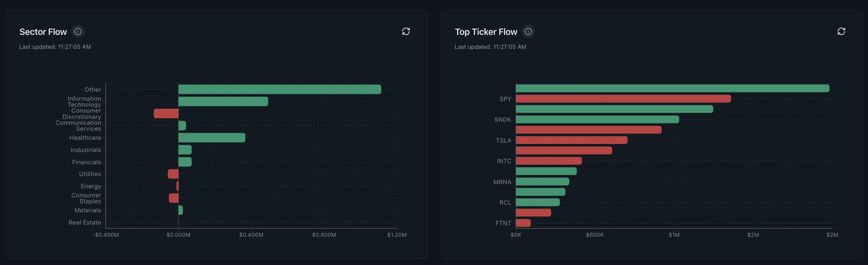Click the Healthcare green bar
The height and width of the screenshot is (265, 868).
coord(212,138)
